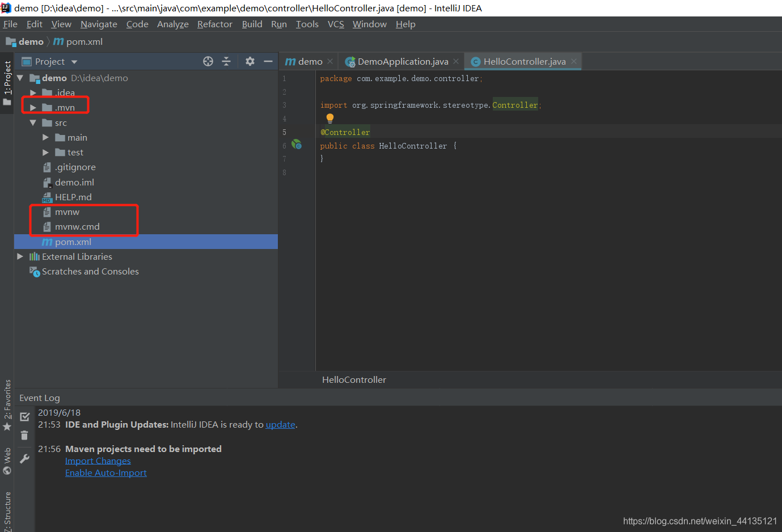Toggle mark-all-as-read checkmark in Event Log
Image resolution: width=782 pixels, height=532 pixels.
pyautogui.click(x=24, y=417)
